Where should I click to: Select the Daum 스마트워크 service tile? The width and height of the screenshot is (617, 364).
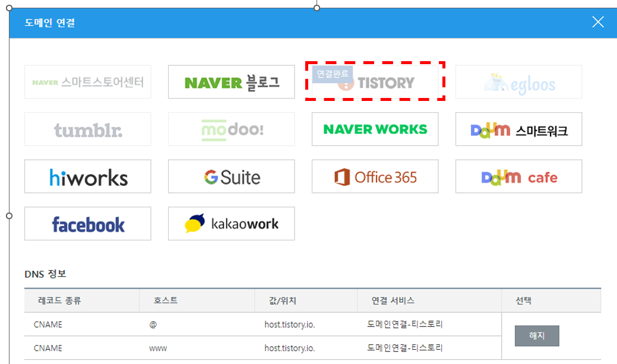click(518, 129)
